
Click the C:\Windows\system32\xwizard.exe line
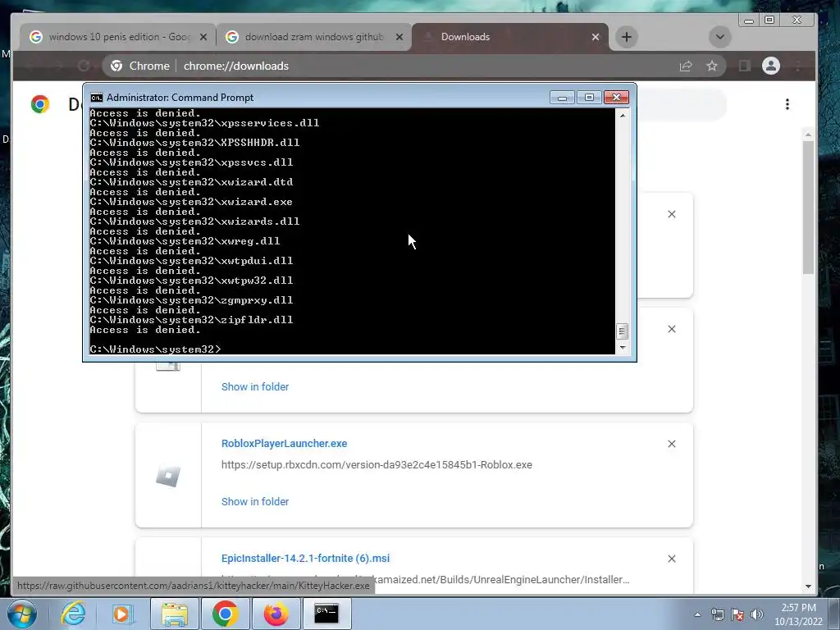(x=191, y=202)
